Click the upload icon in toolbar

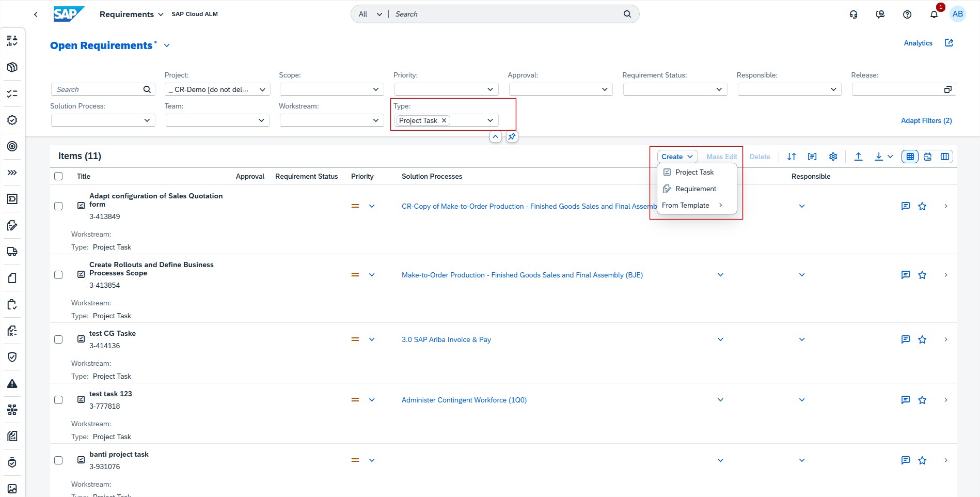(858, 157)
